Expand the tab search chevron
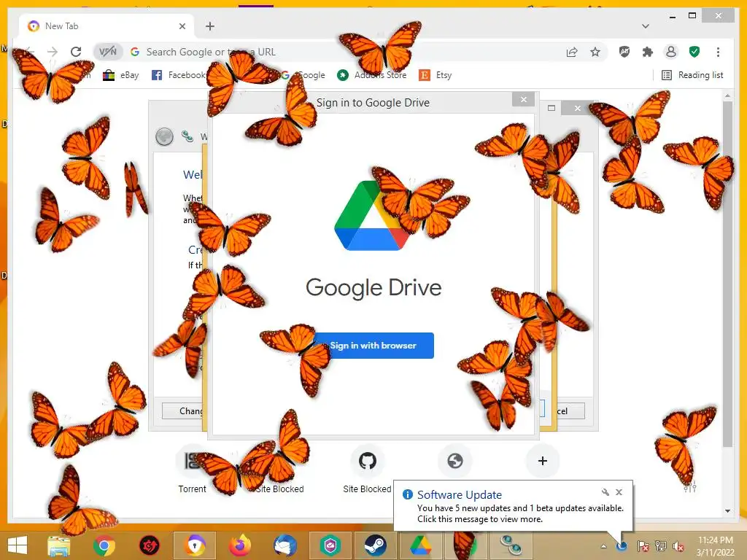747x560 pixels. (646, 26)
